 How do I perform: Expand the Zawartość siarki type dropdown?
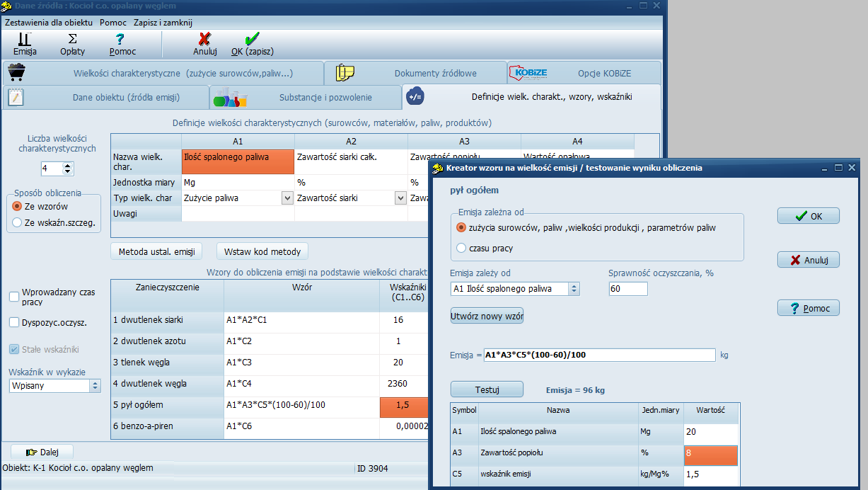pyautogui.click(x=400, y=198)
